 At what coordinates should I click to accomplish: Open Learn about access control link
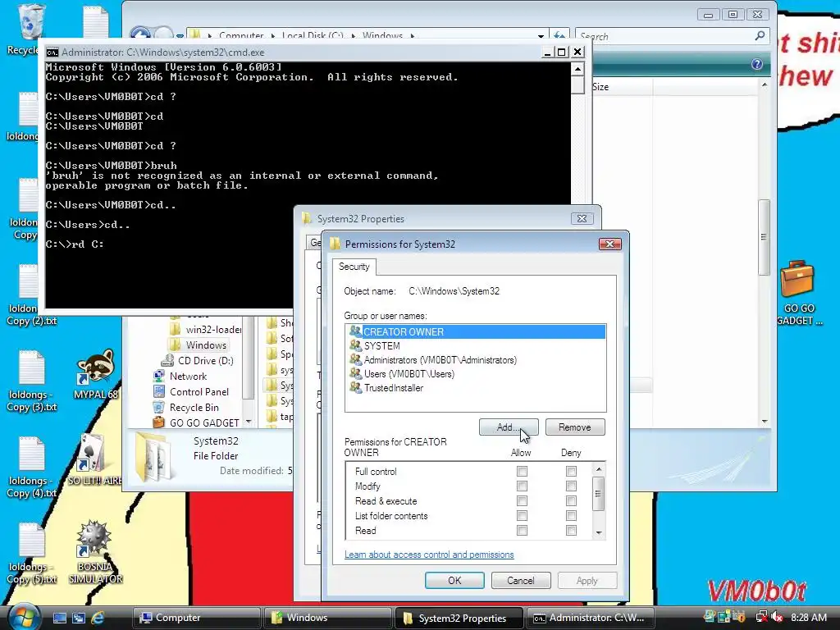[428, 555]
